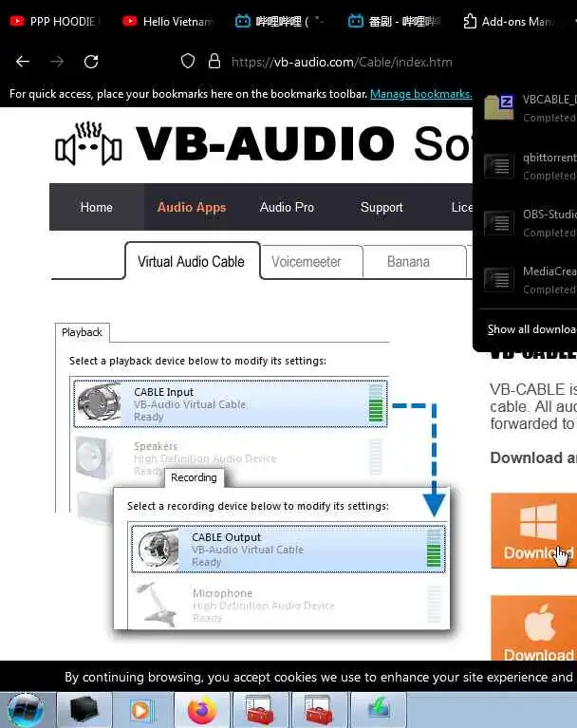
Task: Click the Windows logo on download button
Action: tap(538, 521)
